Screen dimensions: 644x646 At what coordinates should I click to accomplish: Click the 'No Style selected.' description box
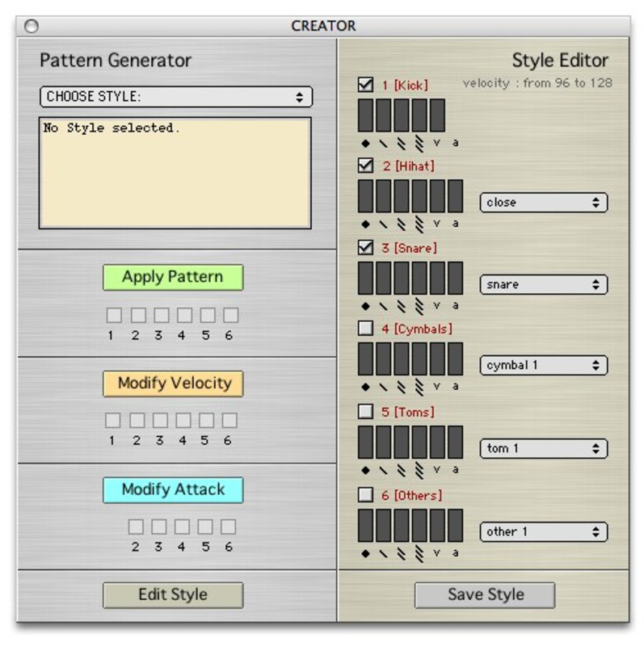[x=175, y=173]
